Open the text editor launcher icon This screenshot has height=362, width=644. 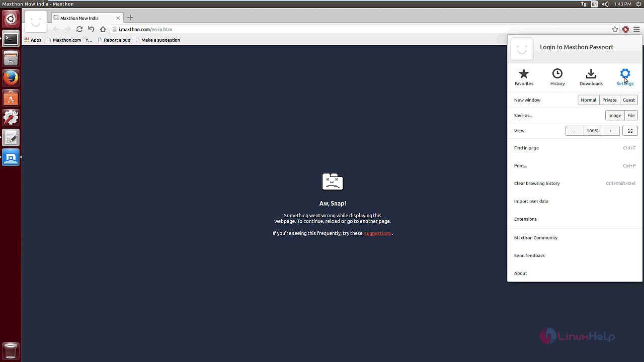pyautogui.click(x=11, y=137)
